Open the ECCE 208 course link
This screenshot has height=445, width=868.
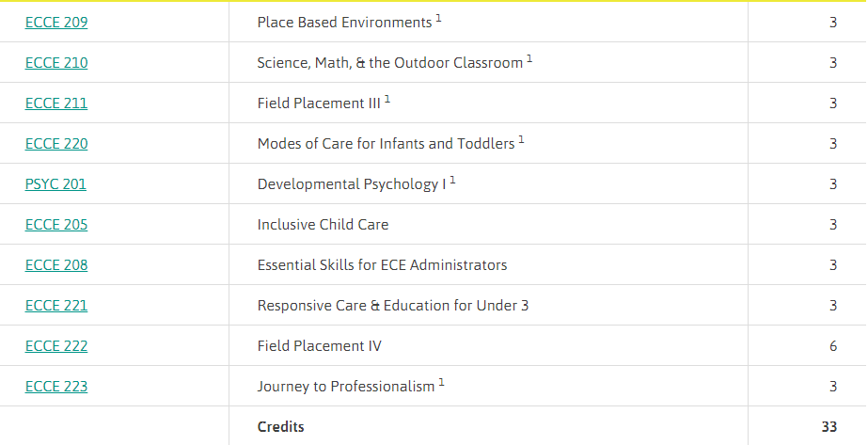tap(56, 265)
